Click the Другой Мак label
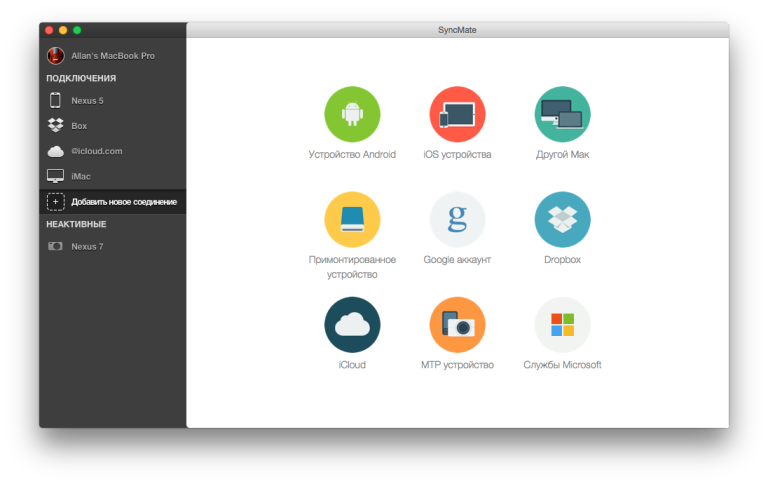Viewport: 768px width, 484px height. (562, 154)
